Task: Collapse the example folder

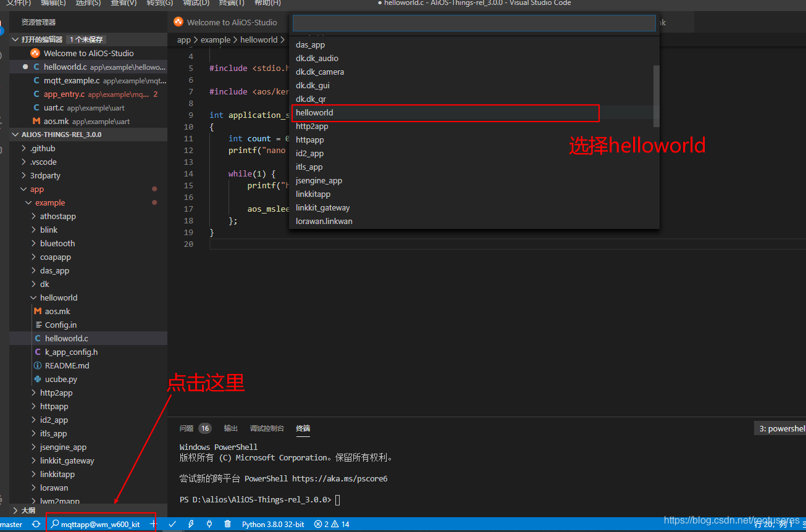Action: point(88,202)
